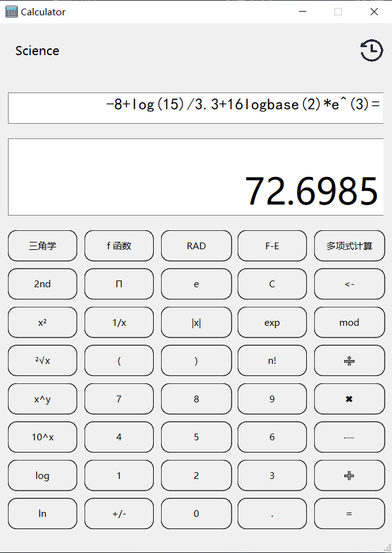The height and width of the screenshot is (553, 392).
Task: Click the x^y power key
Action: point(42,399)
